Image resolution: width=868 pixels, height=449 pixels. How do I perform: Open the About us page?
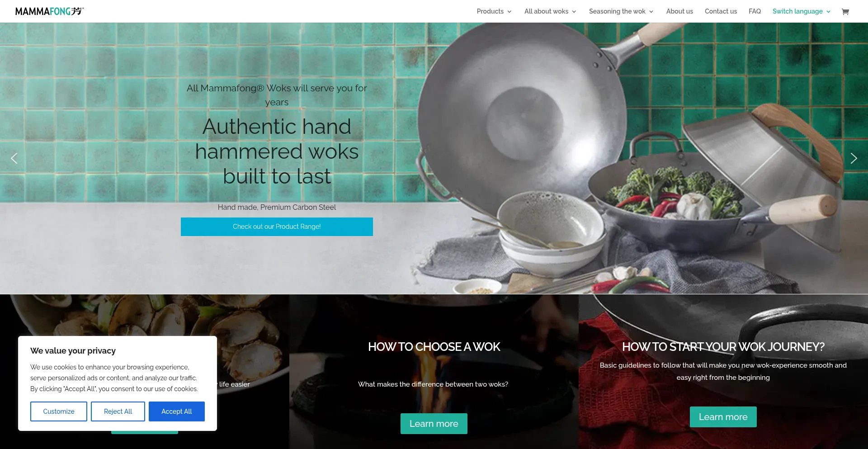point(679,11)
